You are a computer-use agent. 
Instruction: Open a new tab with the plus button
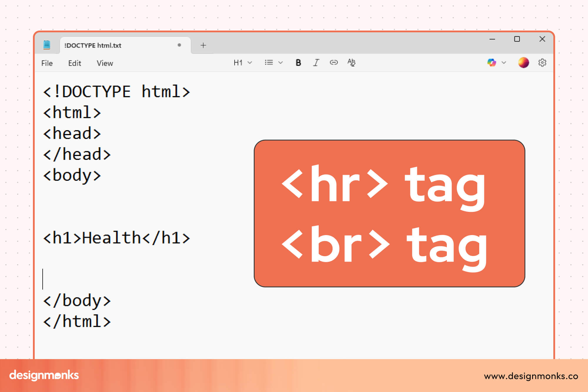pyautogui.click(x=203, y=45)
